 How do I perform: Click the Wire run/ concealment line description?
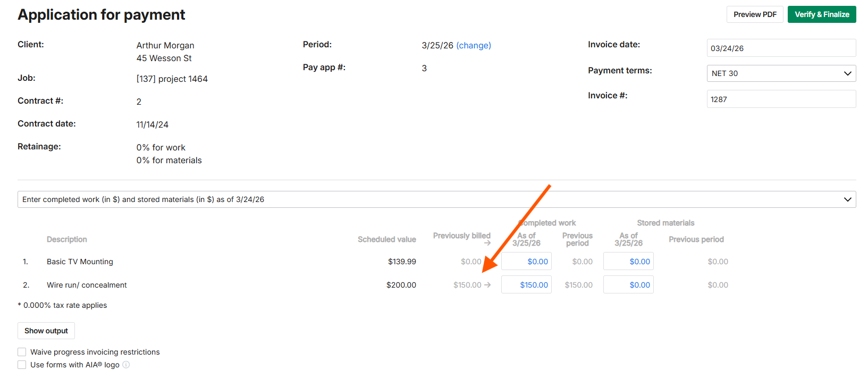[x=87, y=285]
